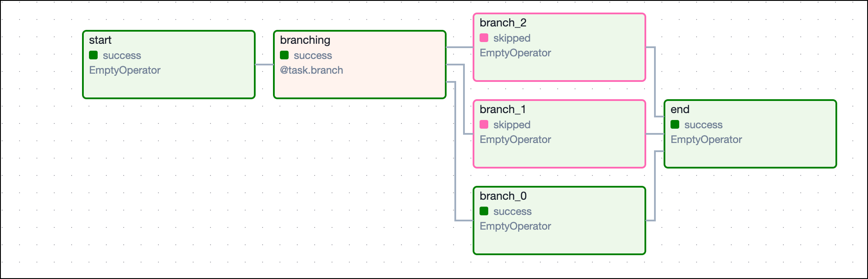
Task: Click EmptyOperator label in the start node
Action: pyautogui.click(x=125, y=70)
